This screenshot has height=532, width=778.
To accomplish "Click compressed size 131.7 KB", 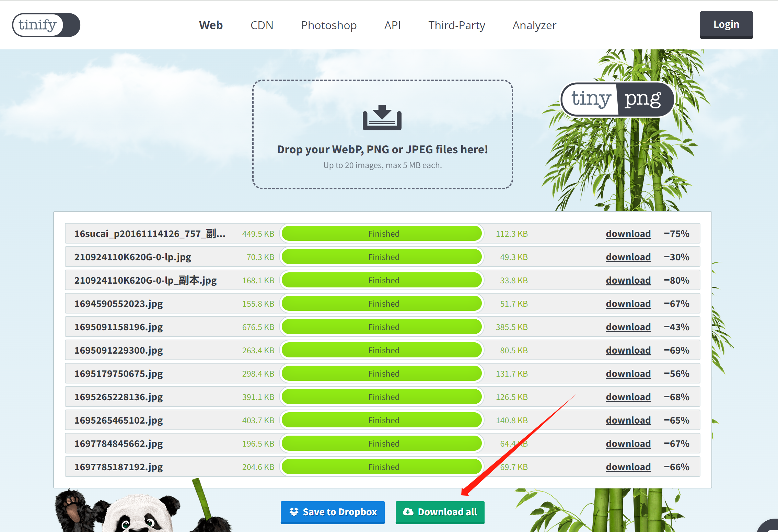I will 512,374.
